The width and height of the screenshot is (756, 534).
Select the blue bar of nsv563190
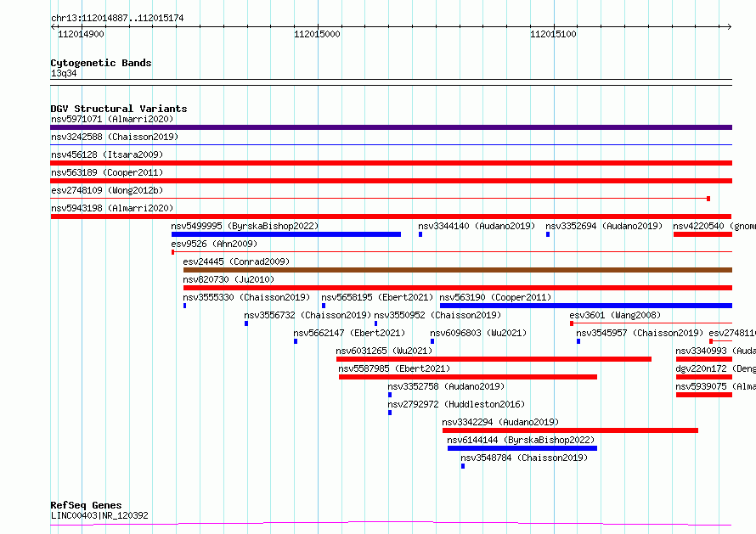click(586, 306)
